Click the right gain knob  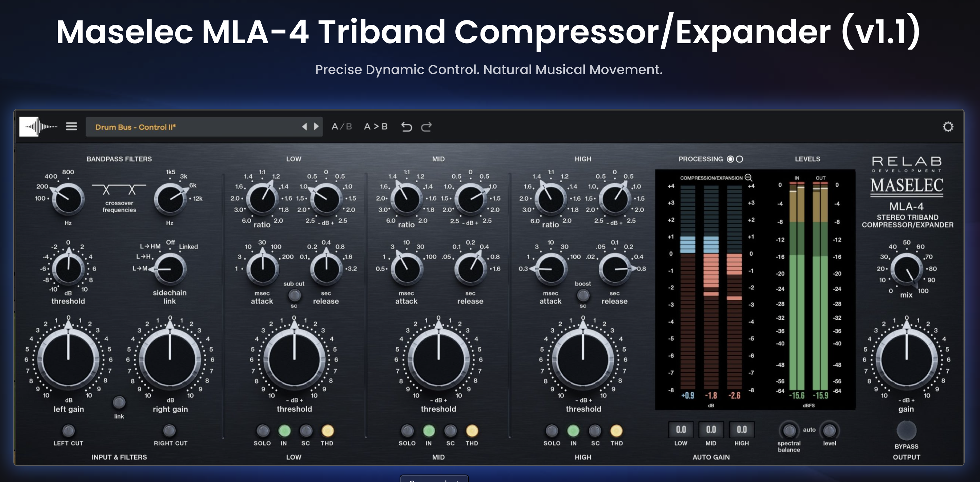170,360
